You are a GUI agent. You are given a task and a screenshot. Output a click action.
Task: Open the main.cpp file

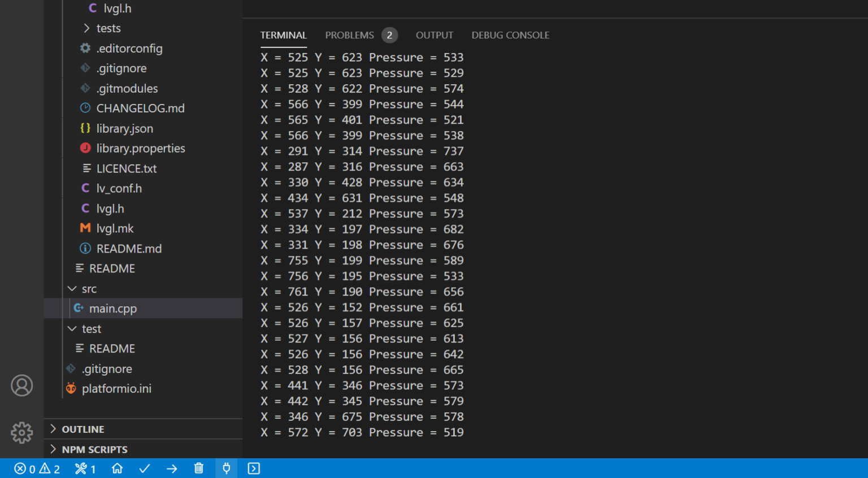pos(113,308)
